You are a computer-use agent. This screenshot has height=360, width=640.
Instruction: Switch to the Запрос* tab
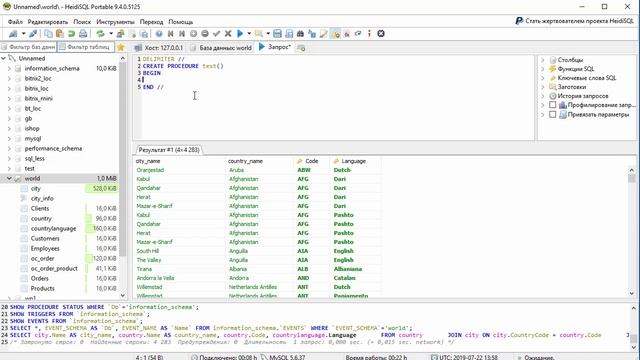pyautogui.click(x=275, y=47)
